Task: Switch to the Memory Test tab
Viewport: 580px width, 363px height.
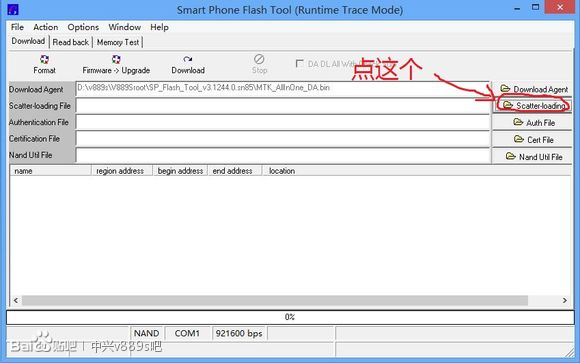Action: click(x=118, y=42)
